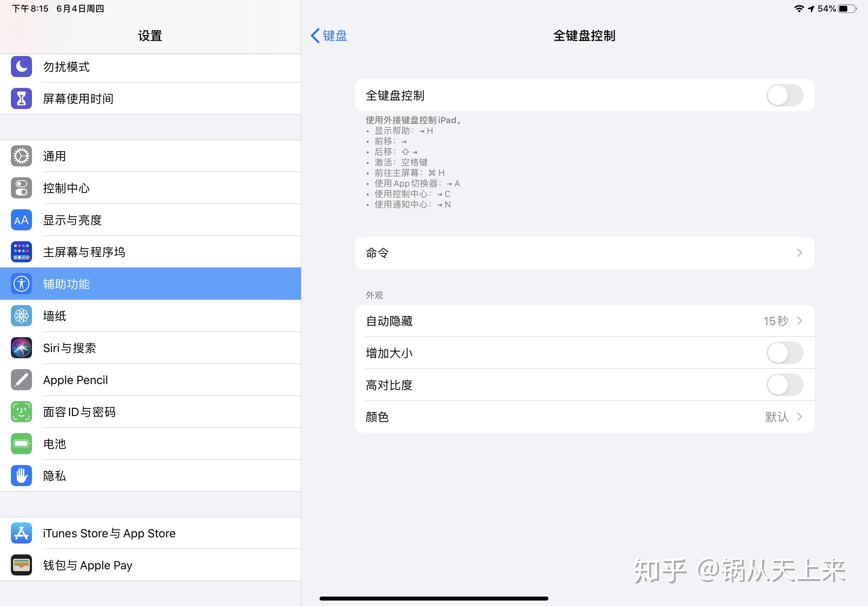Tap the 设置 sidebar title
868x606 pixels.
[150, 36]
